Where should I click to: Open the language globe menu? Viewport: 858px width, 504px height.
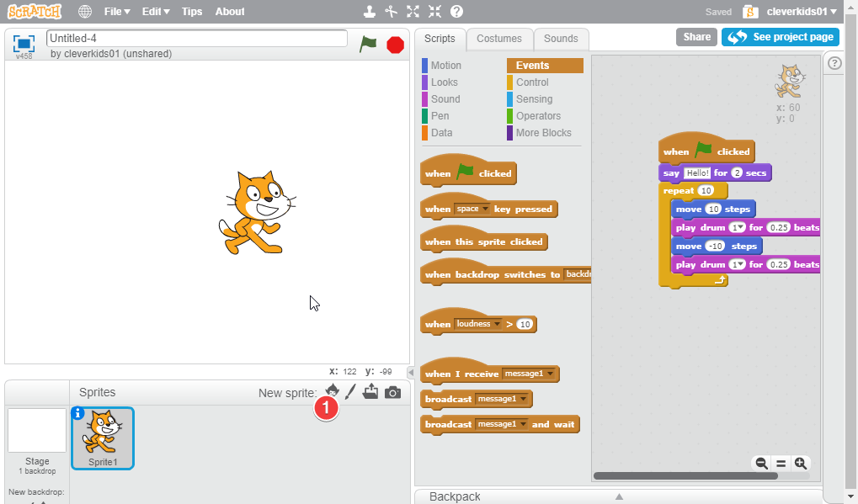[x=85, y=12]
